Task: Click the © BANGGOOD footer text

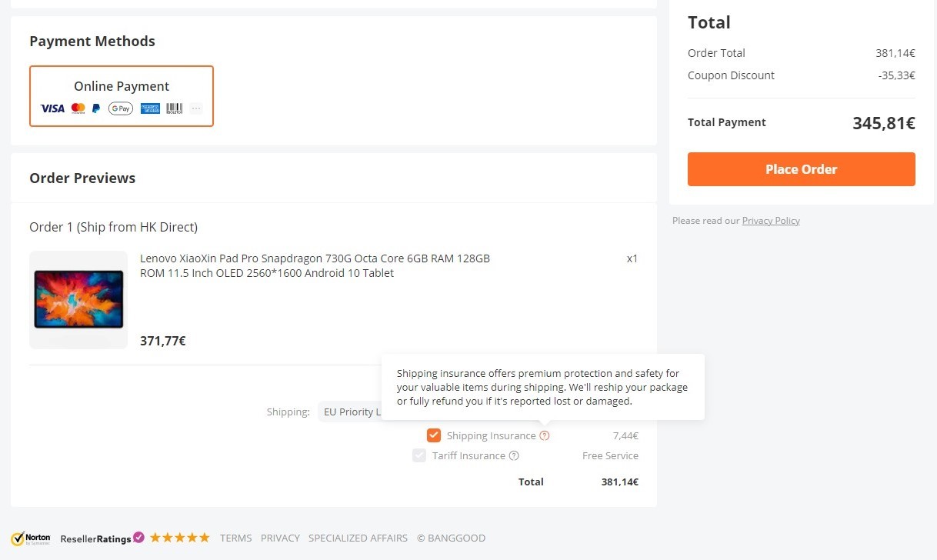Action: tap(451, 538)
